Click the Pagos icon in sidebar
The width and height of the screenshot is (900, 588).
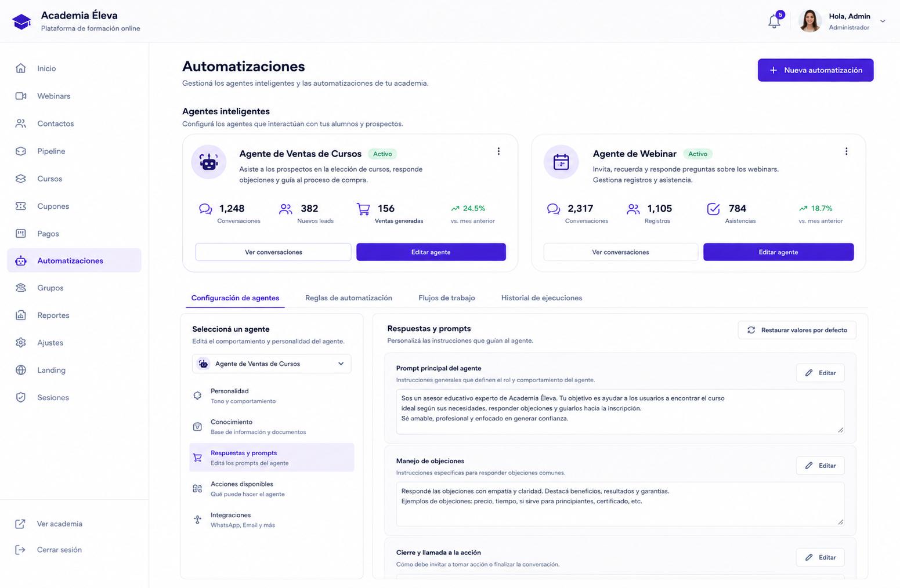click(21, 234)
